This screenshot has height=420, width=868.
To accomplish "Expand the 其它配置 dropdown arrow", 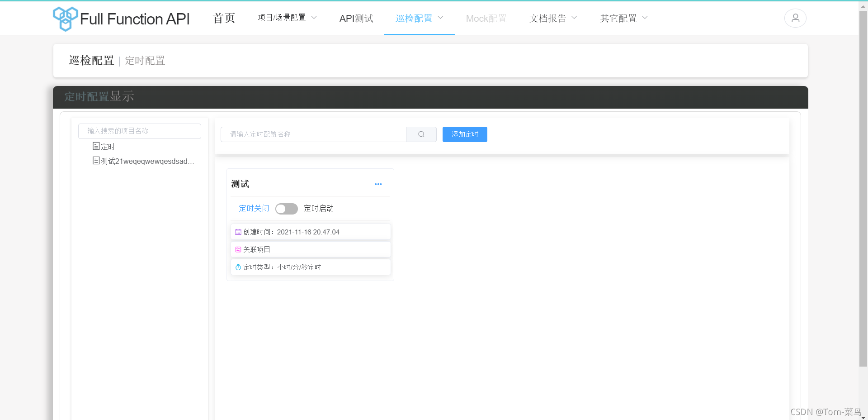I will click(x=645, y=18).
